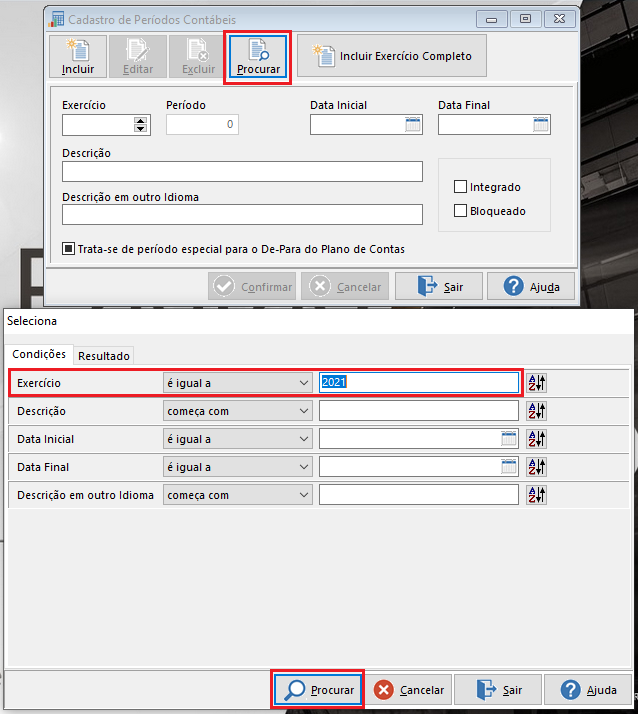Check the Integrado checkbox
The width and height of the screenshot is (638, 714).
click(460, 187)
